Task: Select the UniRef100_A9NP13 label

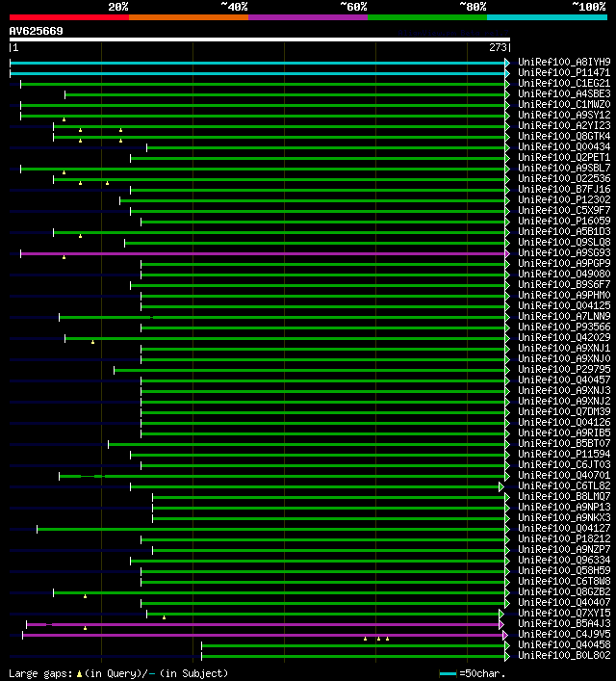Action: pos(564,507)
